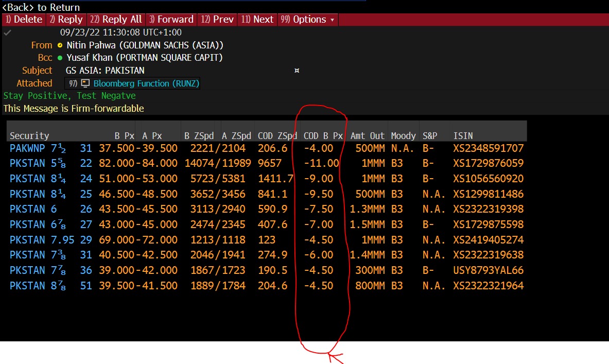This screenshot has width=609, height=364.
Task: Click the S&P column header
Action: tap(430, 135)
